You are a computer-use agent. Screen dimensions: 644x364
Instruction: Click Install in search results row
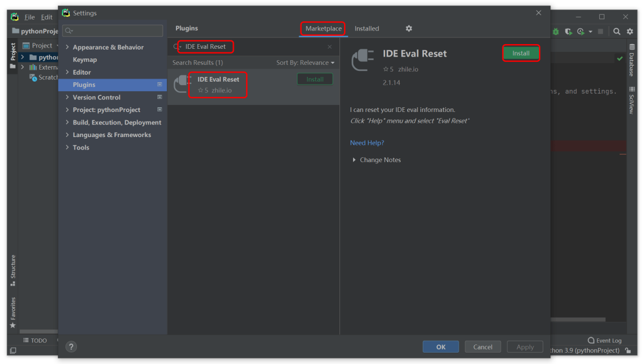pos(315,79)
